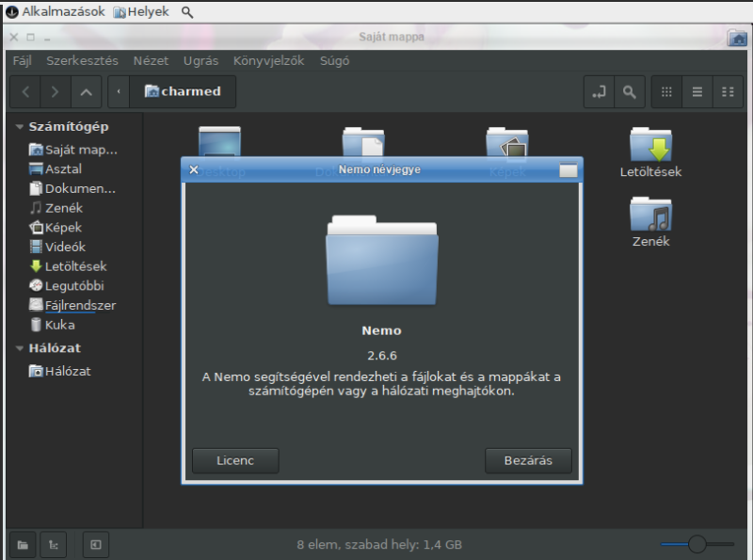Close the Saját mappa window
Viewport: 753px width, 560px height.
point(14,37)
